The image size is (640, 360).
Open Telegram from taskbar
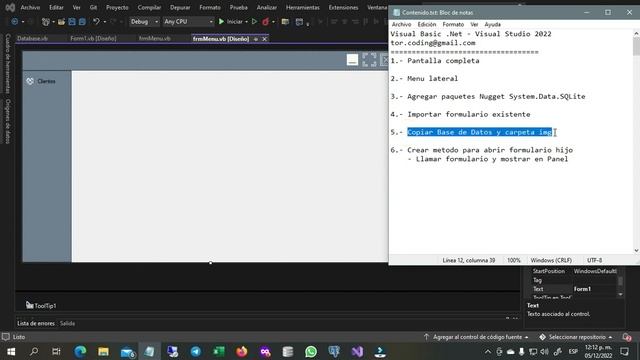coord(196,351)
